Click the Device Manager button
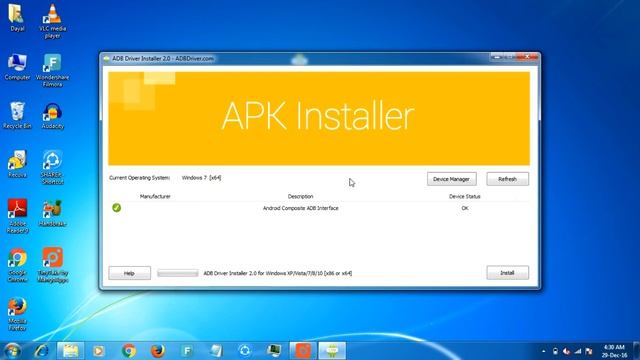 (x=451, y=179)
